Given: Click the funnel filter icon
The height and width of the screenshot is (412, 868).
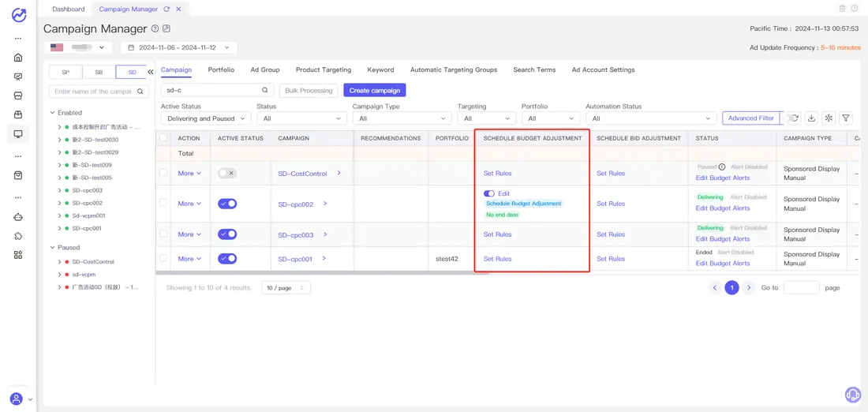Looking at the screenshot, I should [846, 118].
